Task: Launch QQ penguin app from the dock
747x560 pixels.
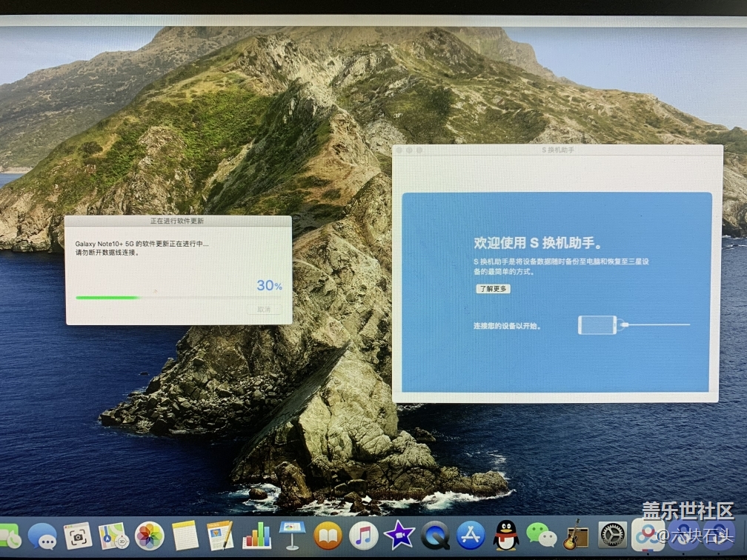Action: [x=506, y=536]
